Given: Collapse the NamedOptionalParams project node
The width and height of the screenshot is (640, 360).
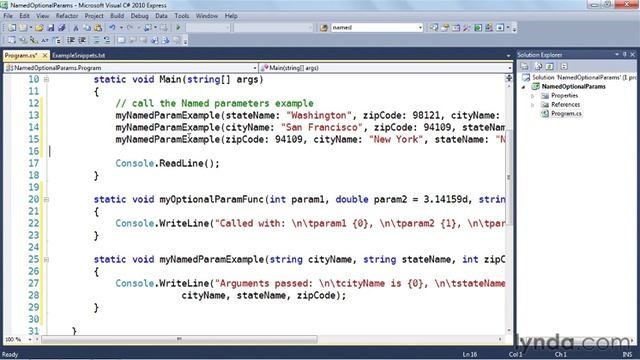Looking at the screenshot, I should (x=524, y=87).
